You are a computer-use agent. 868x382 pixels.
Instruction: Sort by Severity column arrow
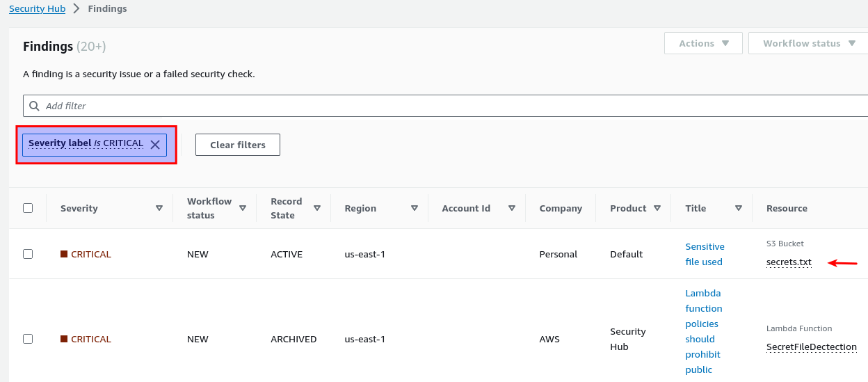click(159, 208)
